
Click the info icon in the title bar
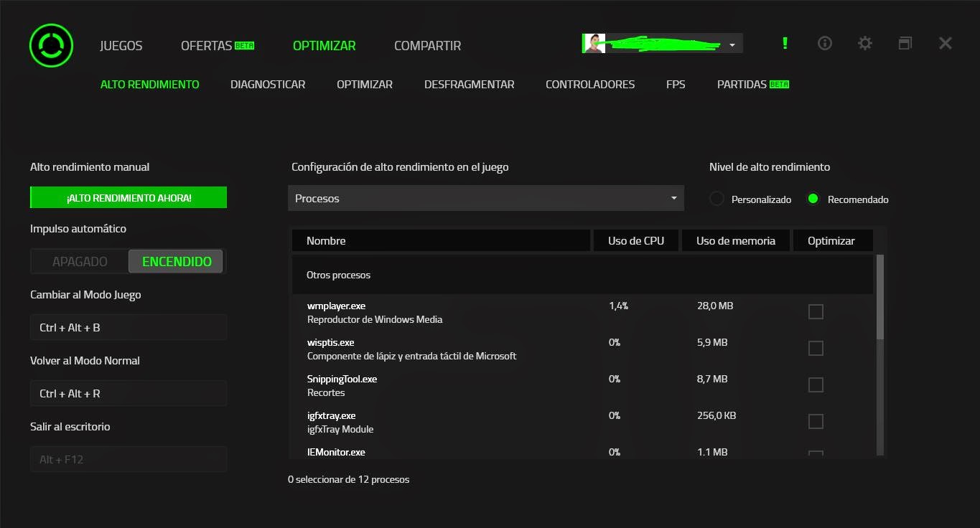(824, 43)
